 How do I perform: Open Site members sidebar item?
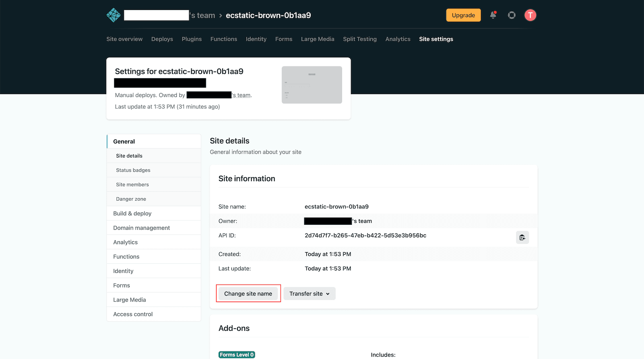point(154,185)
